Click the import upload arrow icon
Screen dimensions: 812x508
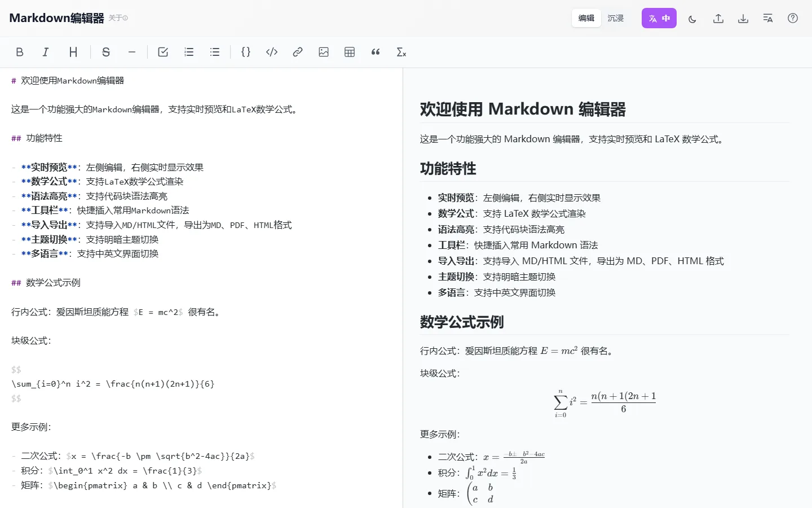(718, 18)
